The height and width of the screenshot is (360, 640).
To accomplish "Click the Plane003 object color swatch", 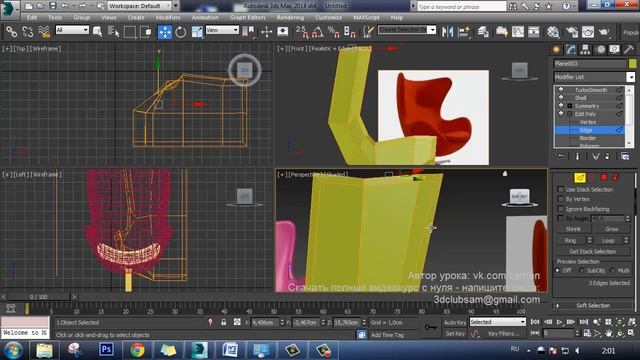I will tap(632, 63).
